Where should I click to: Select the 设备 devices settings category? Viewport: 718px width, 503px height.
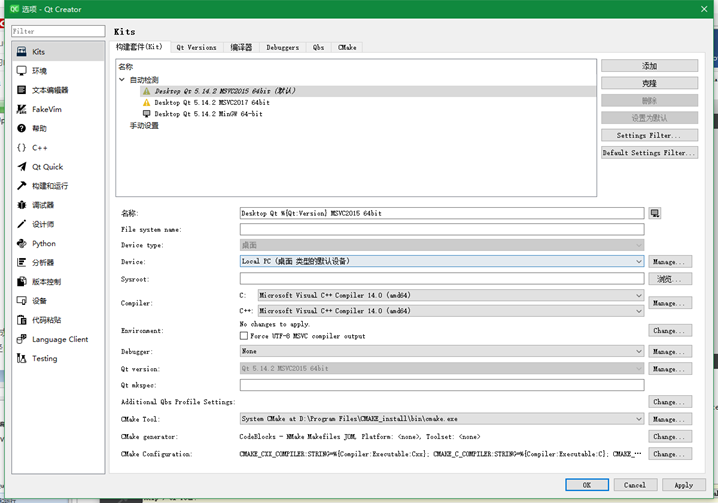point(58,301)
